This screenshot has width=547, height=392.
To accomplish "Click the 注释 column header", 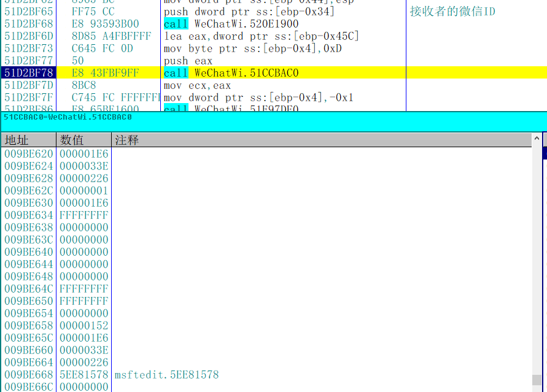I will click(x=322, y=140).
